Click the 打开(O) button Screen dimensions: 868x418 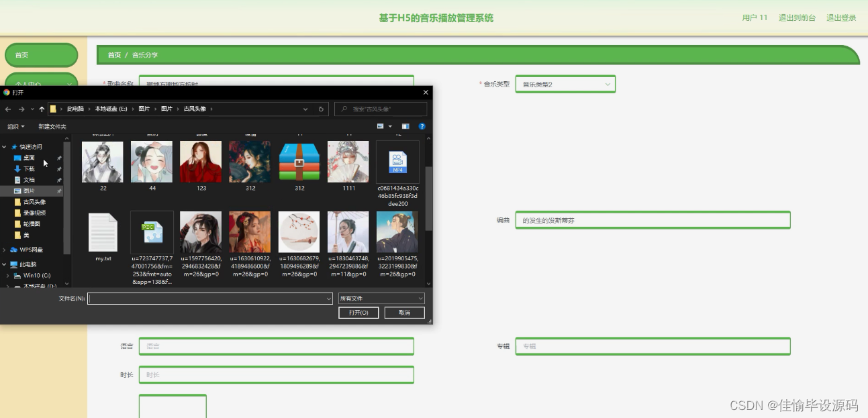(x=358, y=312)
